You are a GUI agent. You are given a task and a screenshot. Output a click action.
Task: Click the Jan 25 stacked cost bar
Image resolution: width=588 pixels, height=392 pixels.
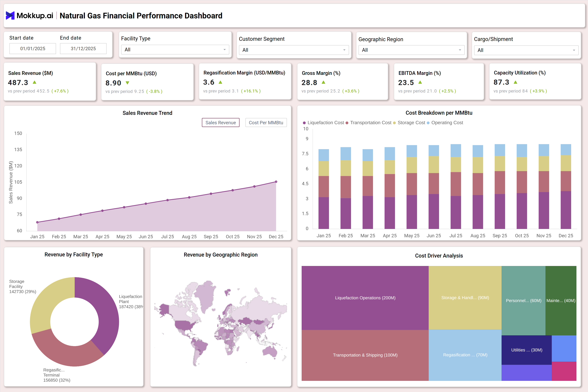coord(324,189)
